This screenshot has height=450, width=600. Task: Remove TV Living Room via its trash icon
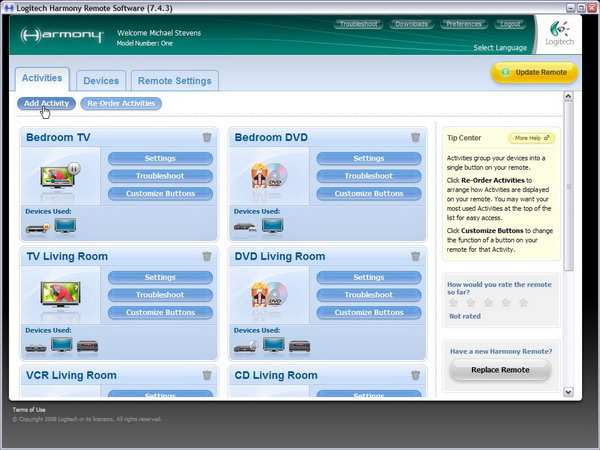point(207,256)
